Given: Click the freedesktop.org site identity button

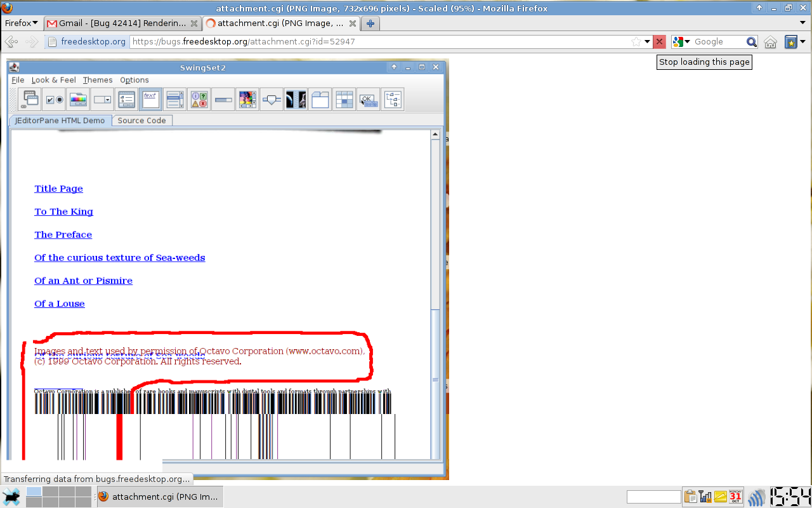Looking at the screenshot, I should 87,42.
